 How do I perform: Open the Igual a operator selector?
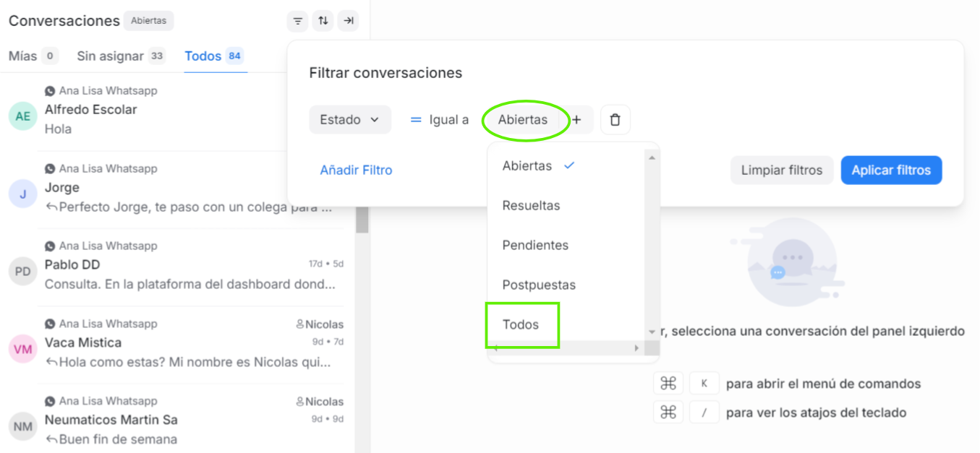point(440,120)
